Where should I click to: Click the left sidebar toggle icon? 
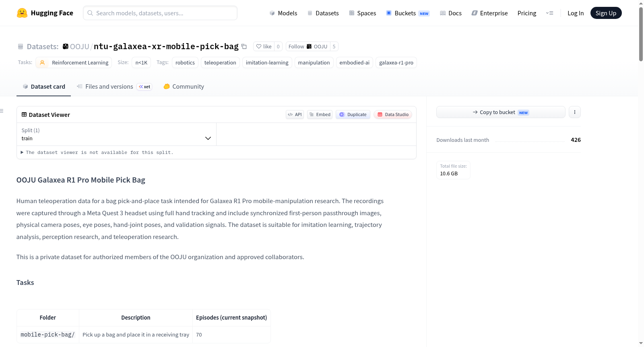(x=2, y=111)
